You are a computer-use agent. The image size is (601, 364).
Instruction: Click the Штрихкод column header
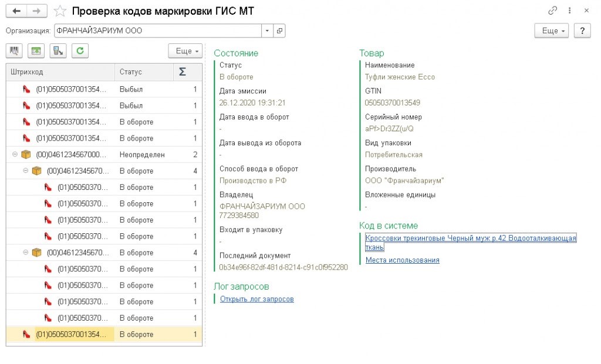point(60,72)
